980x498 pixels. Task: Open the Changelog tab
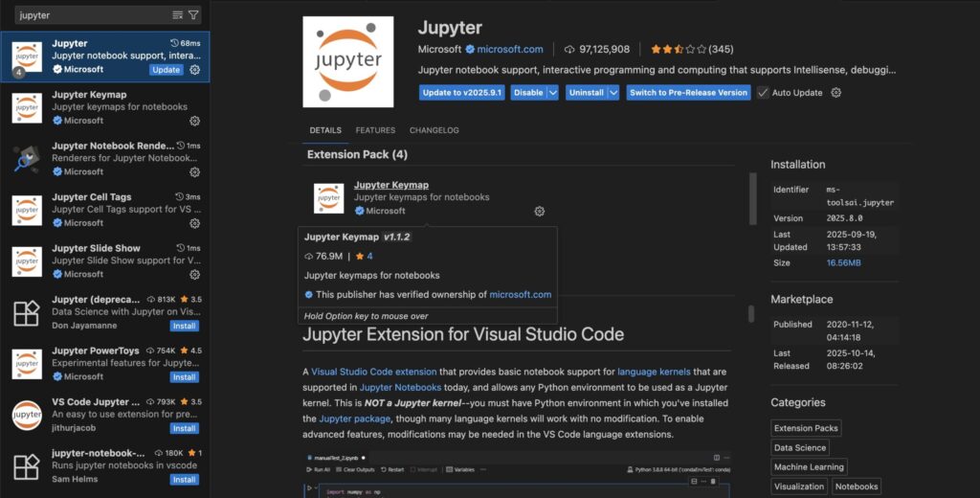[434, 130]
